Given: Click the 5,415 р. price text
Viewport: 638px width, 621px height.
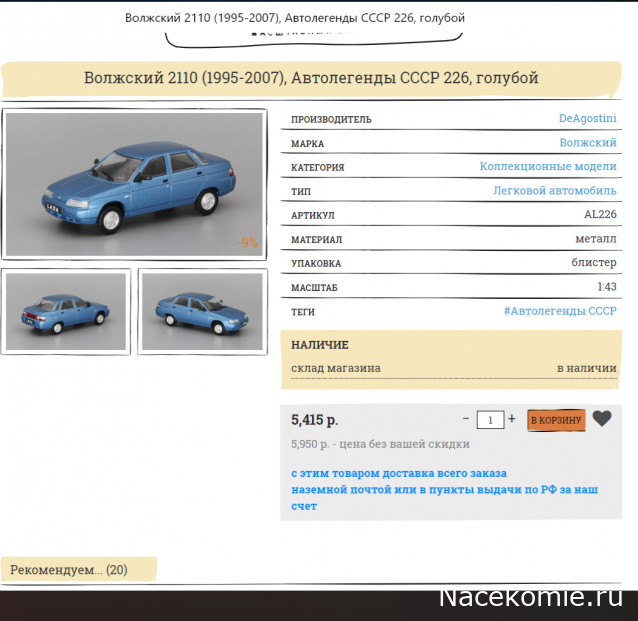Looking at the screenshot, I should tap(315, 420).
